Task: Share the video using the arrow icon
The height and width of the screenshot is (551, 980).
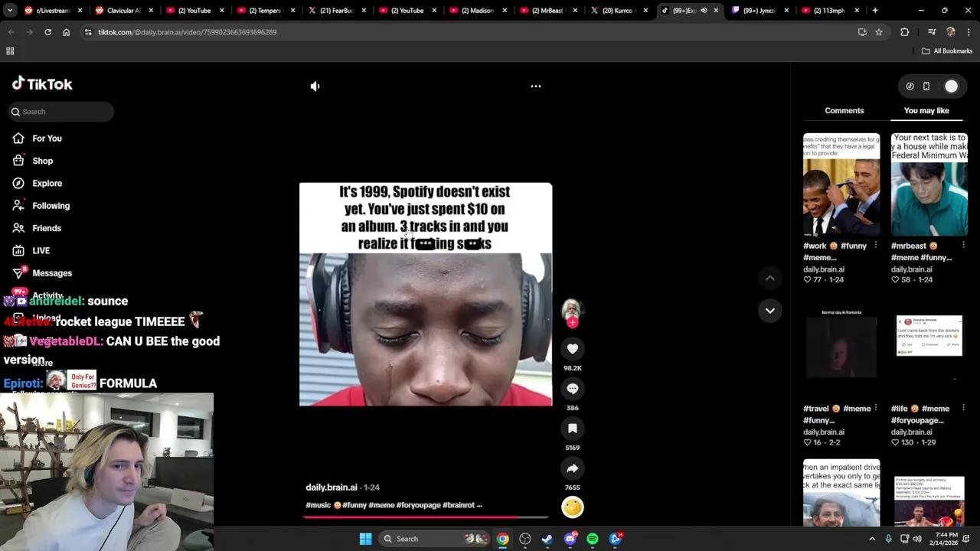Action: tap(573, 468)
